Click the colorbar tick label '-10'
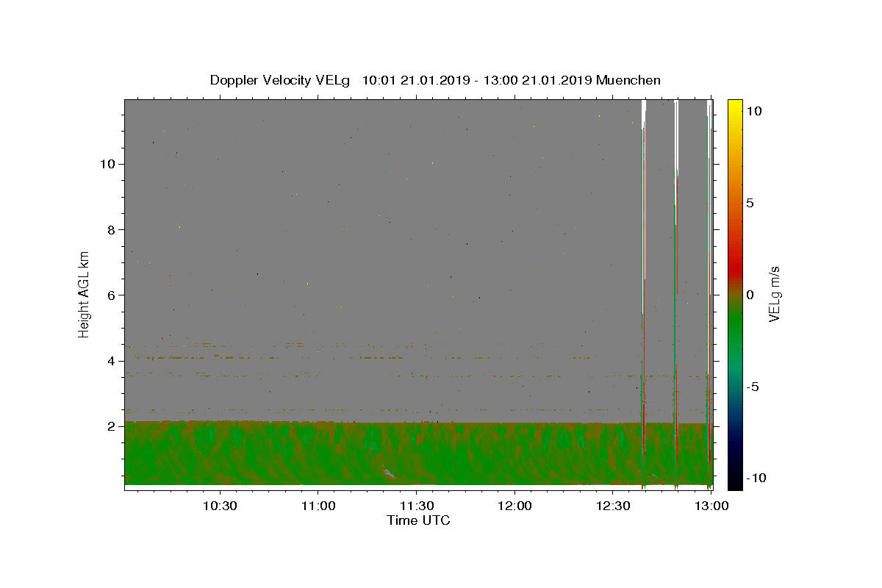Screen dimensions: 882x588 pos(757,478)
